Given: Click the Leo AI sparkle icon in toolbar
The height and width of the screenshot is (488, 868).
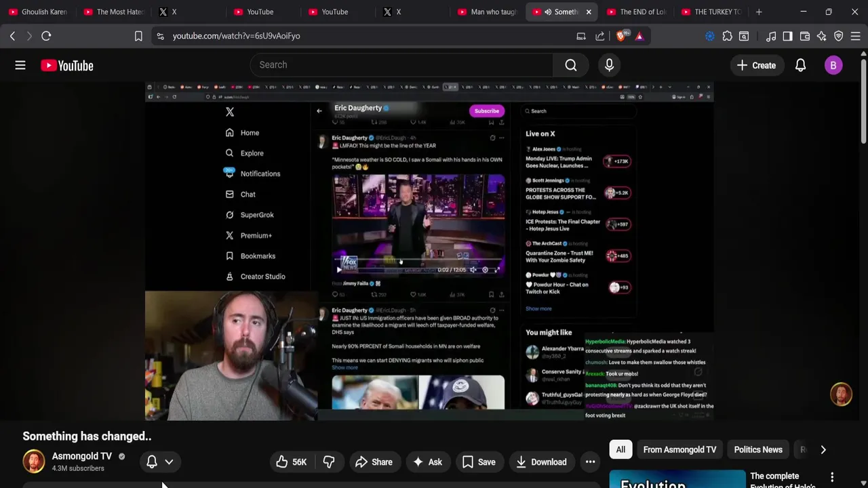Looking at the screenshot, I should (x=822, y=36).
